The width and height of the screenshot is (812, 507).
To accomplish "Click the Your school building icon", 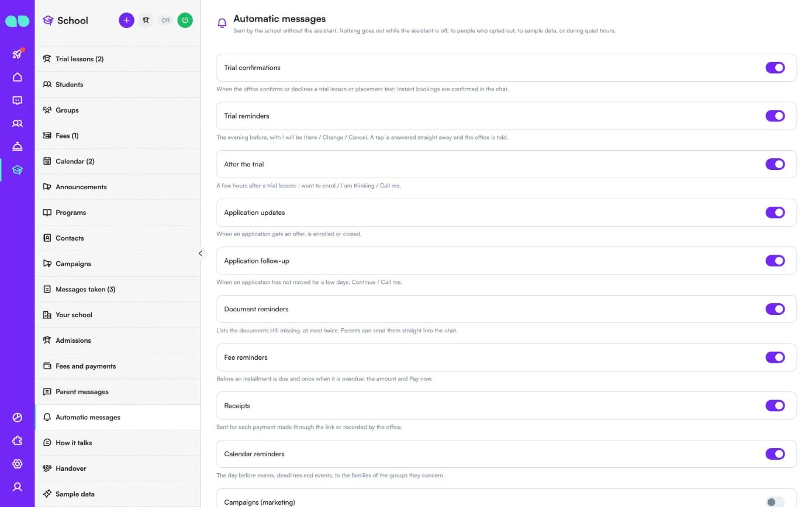I will pos(47,315).
